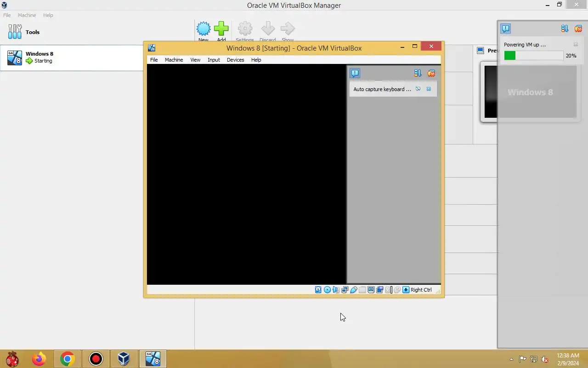Show hidden tray icons arrow
Image resolution: width=588 pixels, height=368 pixels.
coord(511,359)
